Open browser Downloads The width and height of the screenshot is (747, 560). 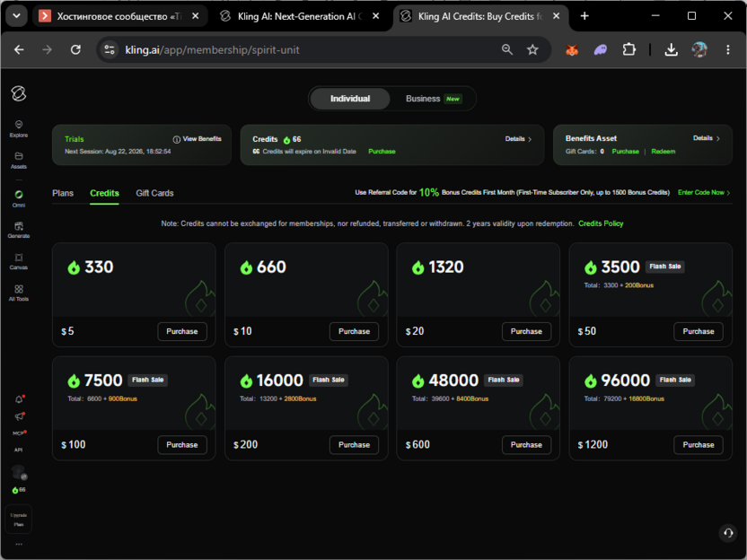(x=671, y=49)
